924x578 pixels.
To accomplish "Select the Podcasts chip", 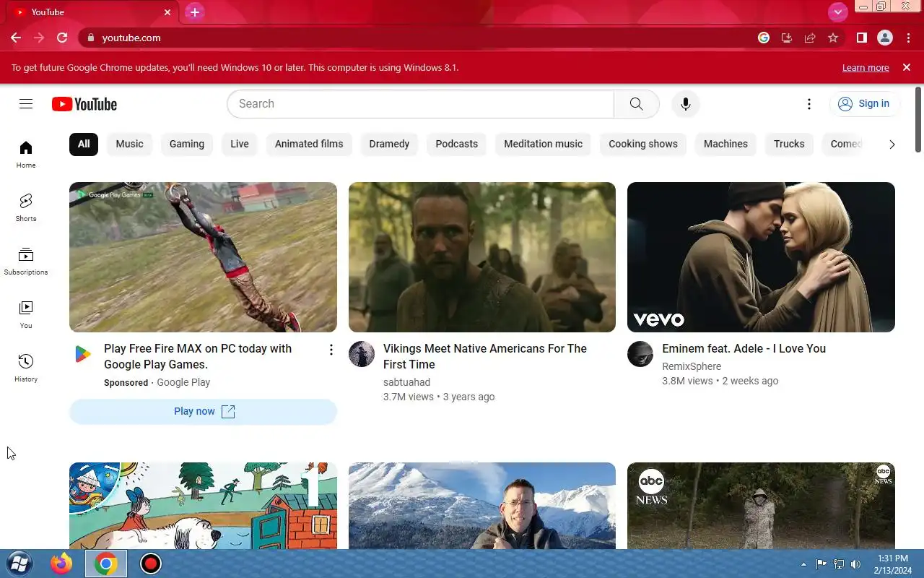I will (457, 144).
